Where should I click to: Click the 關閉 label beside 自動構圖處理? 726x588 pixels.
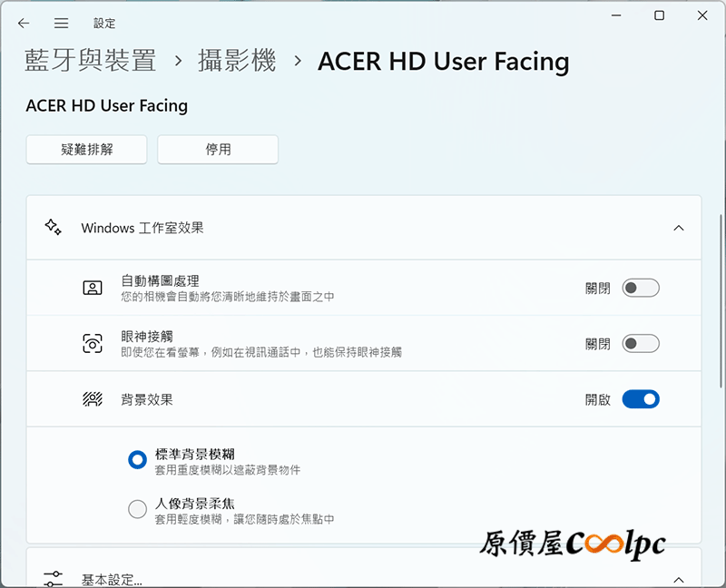(x=598, y=289)
